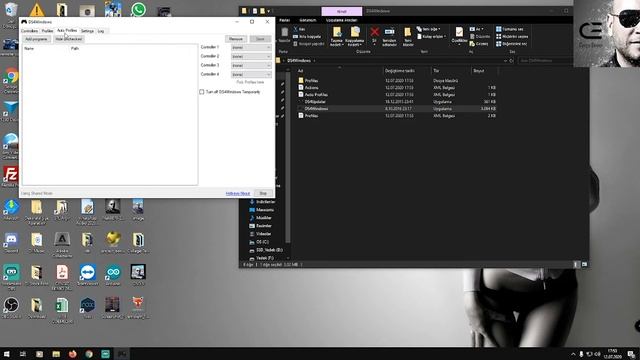This screenshot has width=640, height=360.
Task: Expand Easy access (Kolay erişim) dropdown
Action: tap(431, 36)
